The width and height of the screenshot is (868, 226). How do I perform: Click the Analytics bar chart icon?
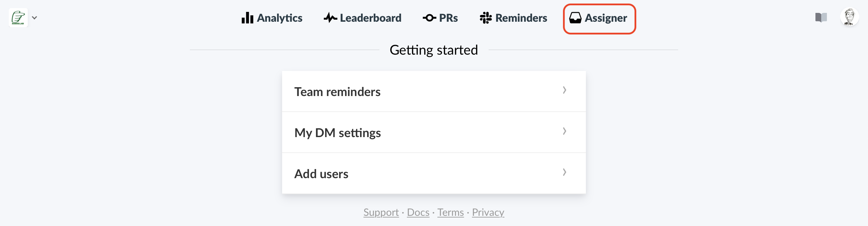click(247, 18)
